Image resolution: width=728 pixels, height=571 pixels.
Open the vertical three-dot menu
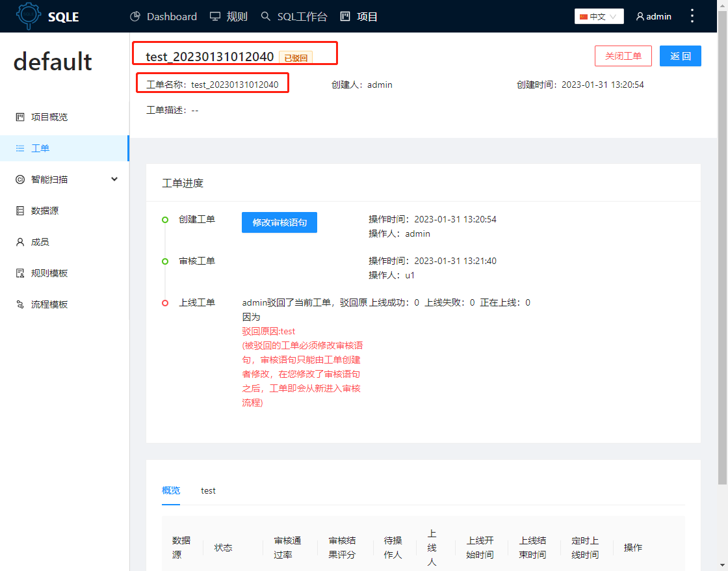(692, 16)
